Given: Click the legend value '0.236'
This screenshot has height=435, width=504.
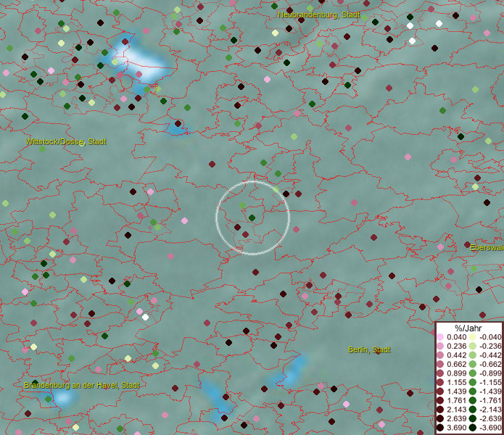Looking at the screenshot, I should (x=456, y=346).
